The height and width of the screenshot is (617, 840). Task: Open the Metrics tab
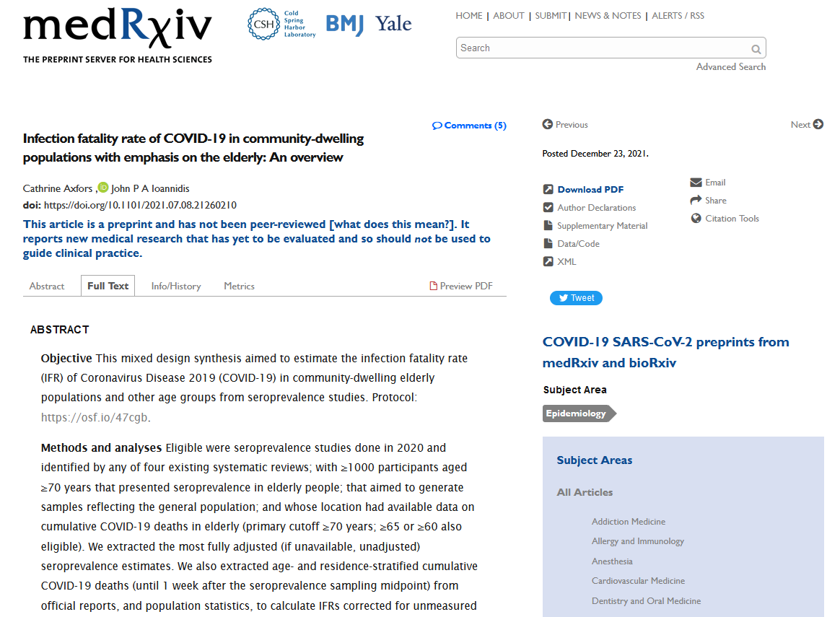pyautogui.click(x=239, y=286)
